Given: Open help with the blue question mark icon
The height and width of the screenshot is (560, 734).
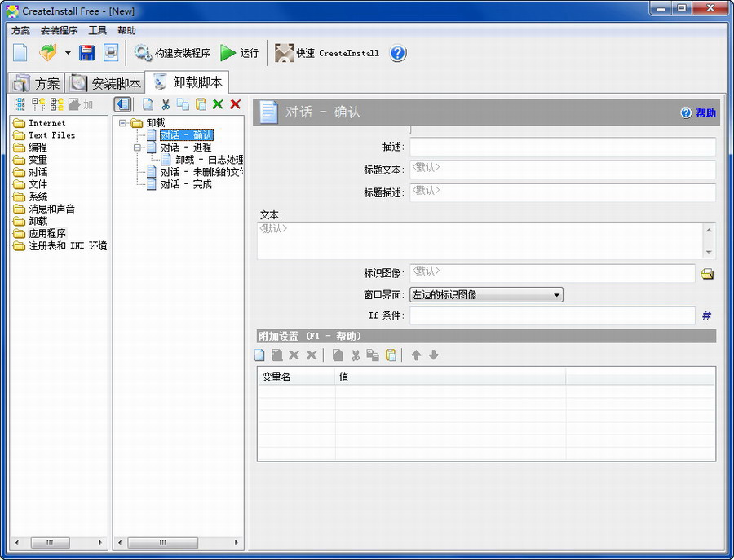Looking at the screenshot, I should click(397, 53).
